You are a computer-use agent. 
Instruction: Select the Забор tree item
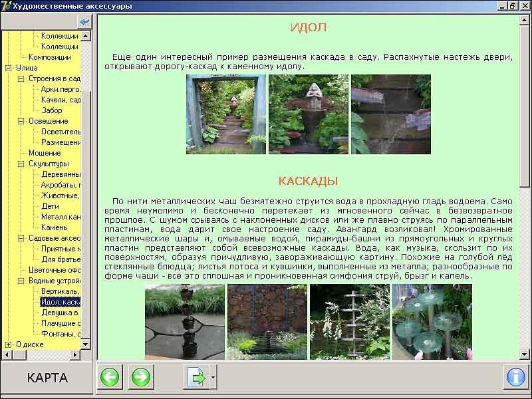52,110
